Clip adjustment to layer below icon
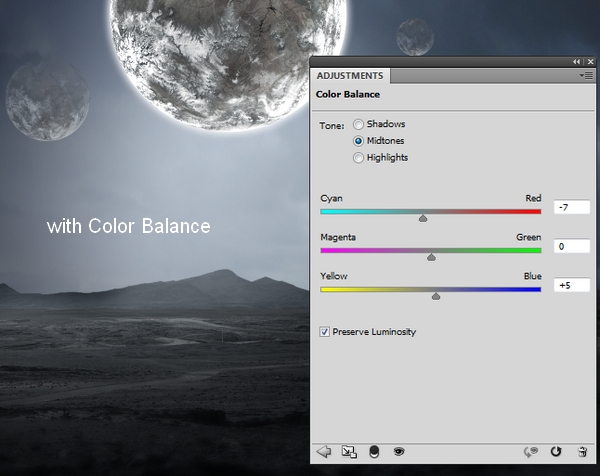600x476 pixels. pos(374,452)
